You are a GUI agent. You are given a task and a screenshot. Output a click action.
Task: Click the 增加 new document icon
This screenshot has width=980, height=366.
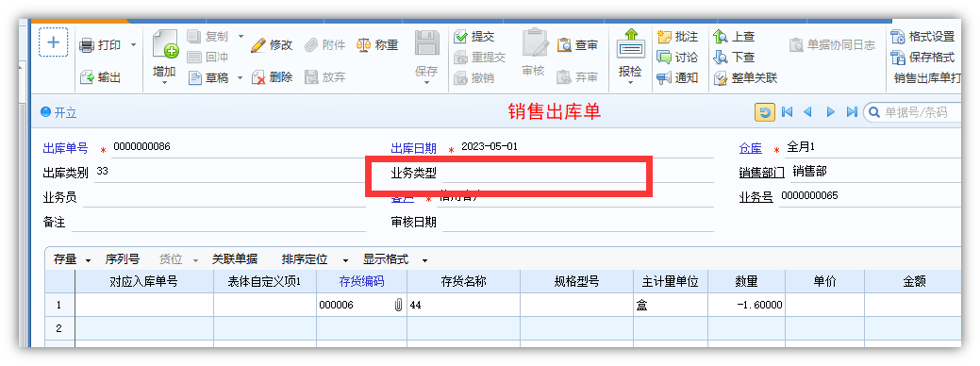tap(165, 44)
